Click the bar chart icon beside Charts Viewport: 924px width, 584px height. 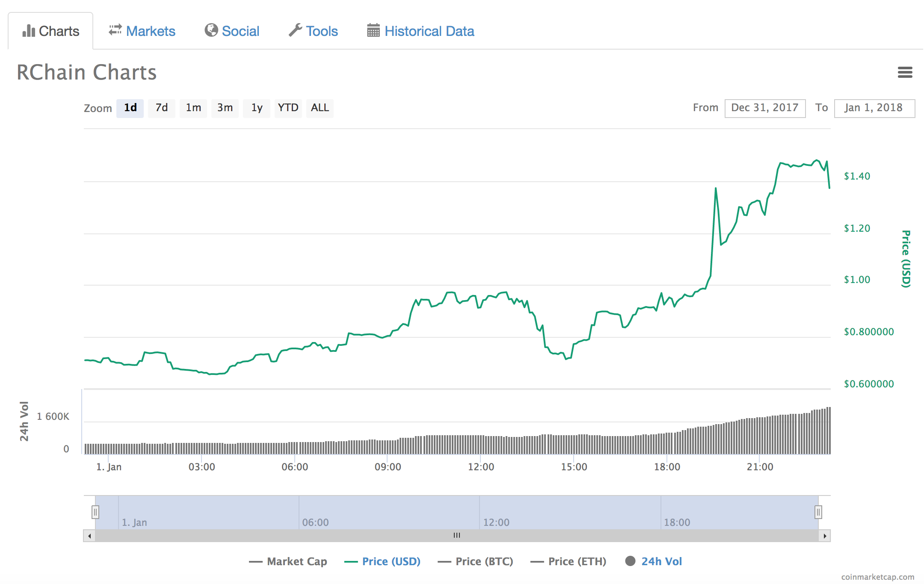[28, 30]
